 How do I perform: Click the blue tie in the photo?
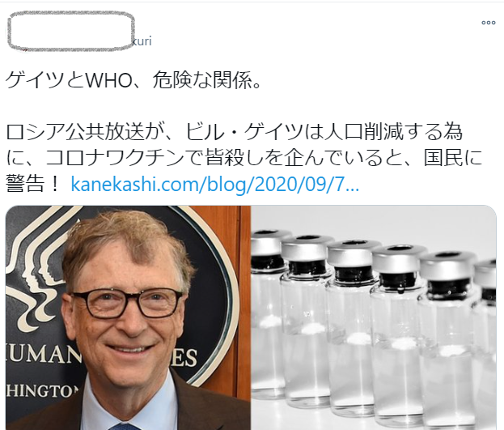(x=124, y=427)
